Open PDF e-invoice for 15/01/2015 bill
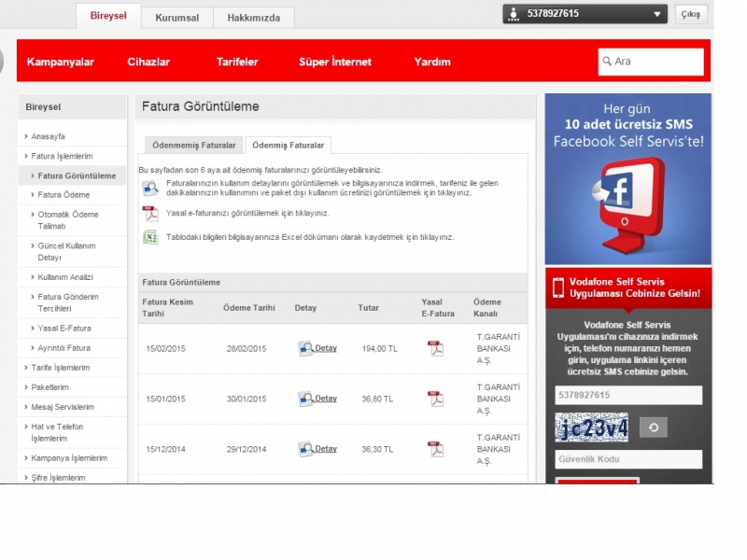This screenshot has height=560, width=747. (435, 399)
